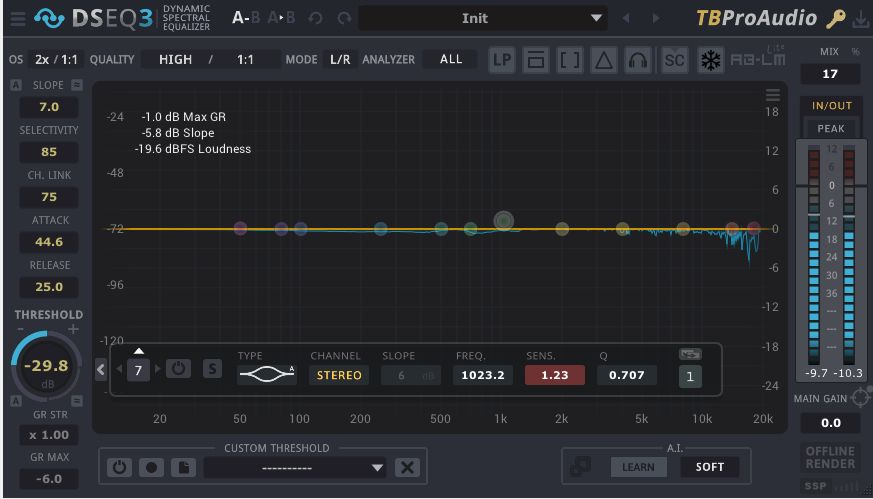Edit ATTACK value 44.6
Screen dimensions: 873x499
click(x=49, y=242)
